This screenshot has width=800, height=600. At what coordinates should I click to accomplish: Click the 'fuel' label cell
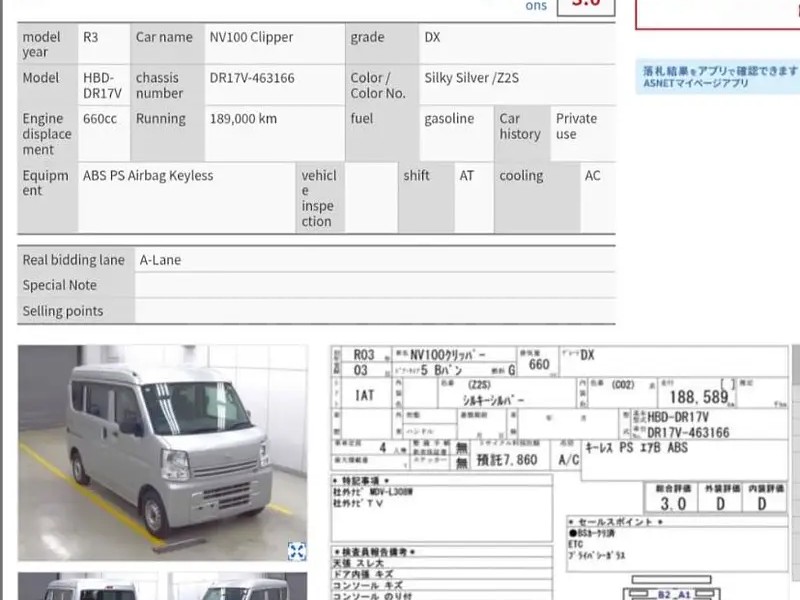(382, 134)
